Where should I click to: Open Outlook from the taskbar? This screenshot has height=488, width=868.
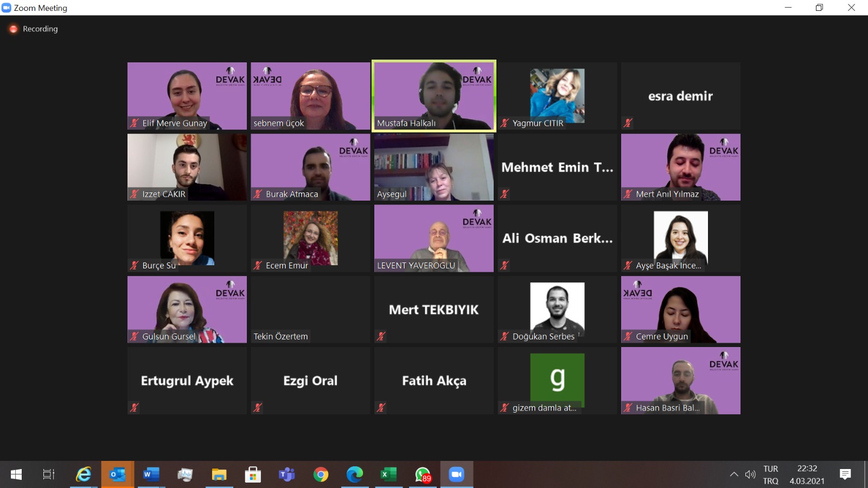click(117, 475)
